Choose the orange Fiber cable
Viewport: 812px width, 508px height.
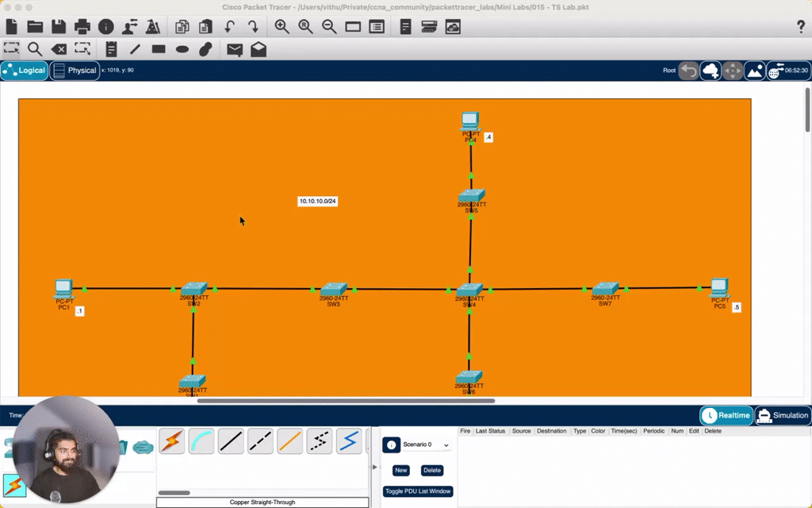pyautogui.click(x=289, y=441)
